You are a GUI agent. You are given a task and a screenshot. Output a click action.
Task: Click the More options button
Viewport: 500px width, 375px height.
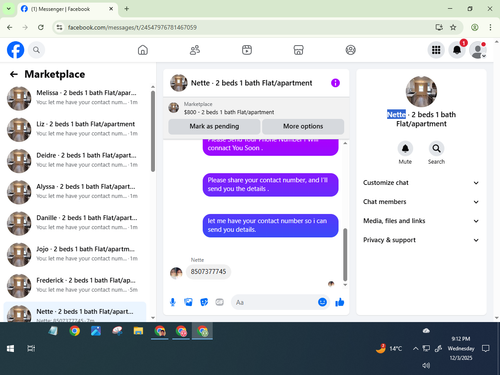303,126
